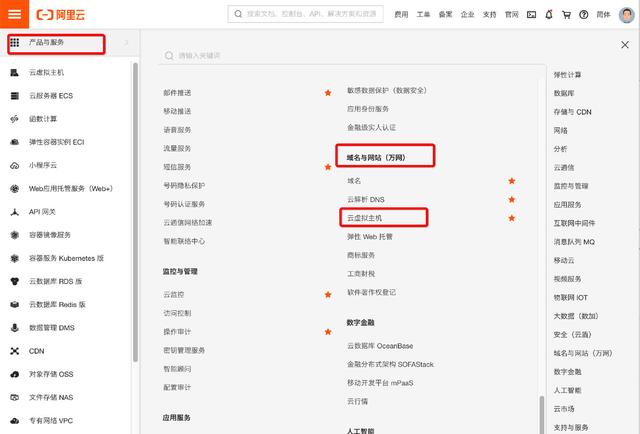The width and height of the screenshot is (640, 434).
Task: Open the 敏感数据保护（数据安全） link
Action: (387, 90)
